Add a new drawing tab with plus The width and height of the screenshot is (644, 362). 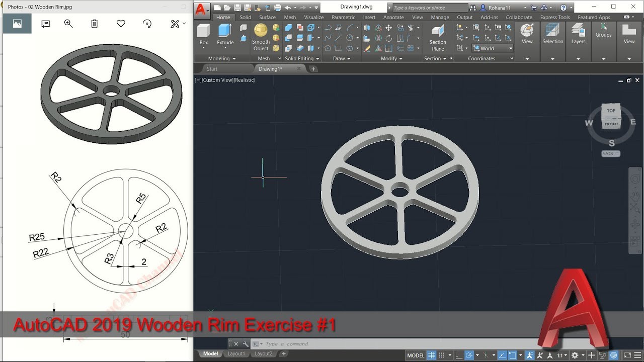tap(313, 69)
